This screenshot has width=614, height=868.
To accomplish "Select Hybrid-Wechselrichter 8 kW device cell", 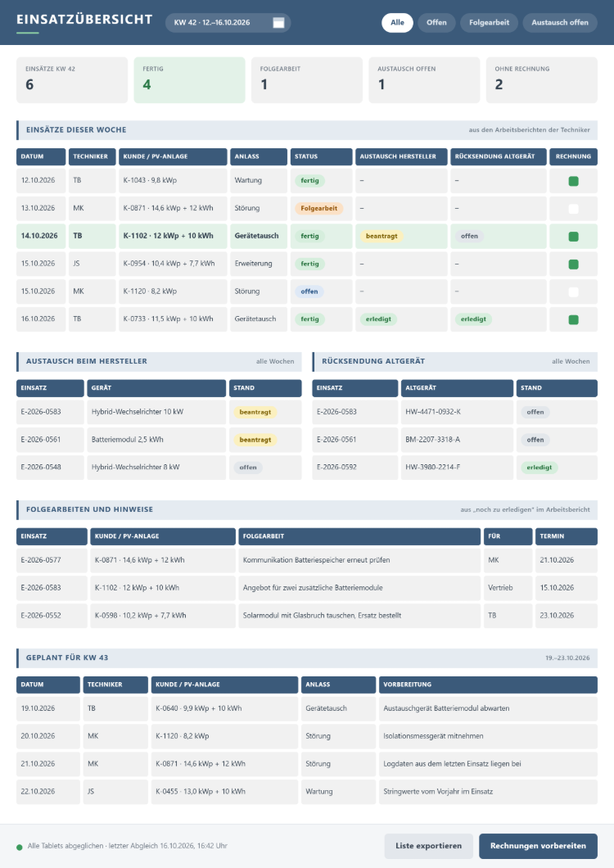I will click(x=156, y=468).
